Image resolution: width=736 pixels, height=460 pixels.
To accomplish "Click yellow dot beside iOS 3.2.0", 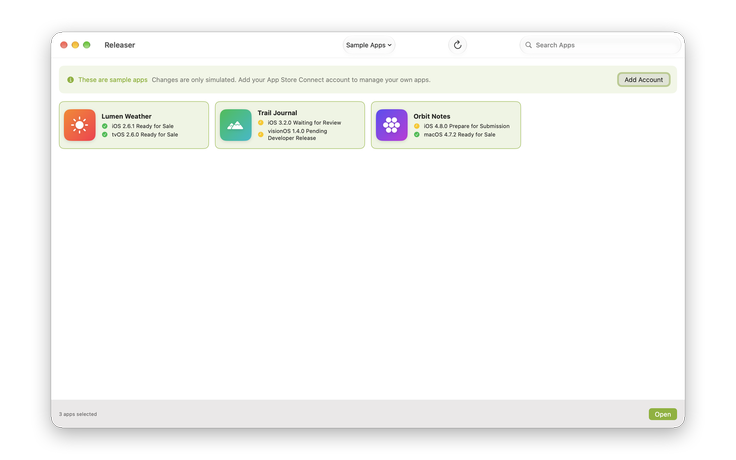I will pyautogui.click(x=261, y=123).
